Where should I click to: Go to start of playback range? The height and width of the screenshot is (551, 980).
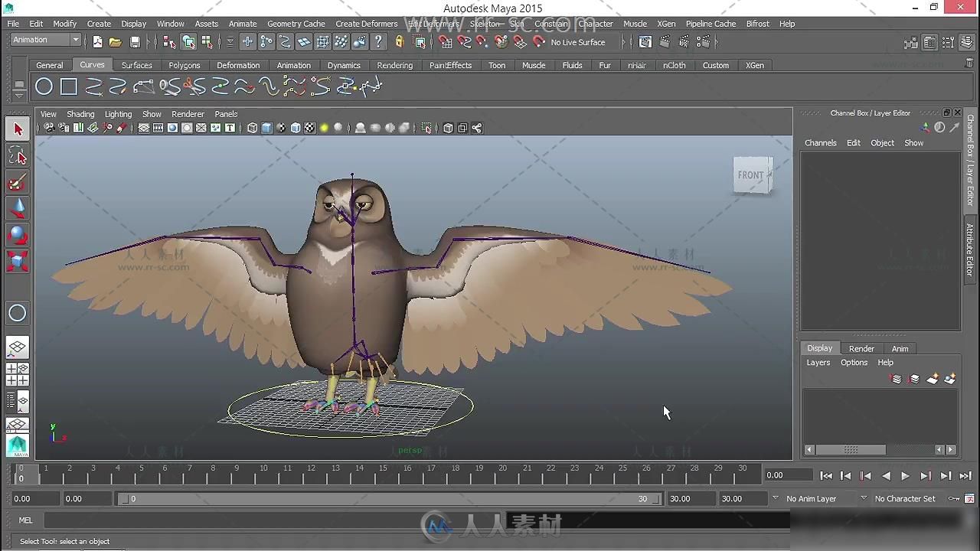(x=826, y=476)
